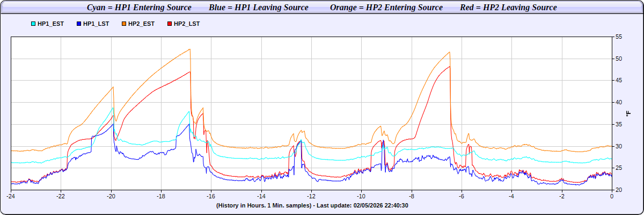644x215 pixels.
Task: Click the -12 hour label on the time axis
Action: (311, 196)
